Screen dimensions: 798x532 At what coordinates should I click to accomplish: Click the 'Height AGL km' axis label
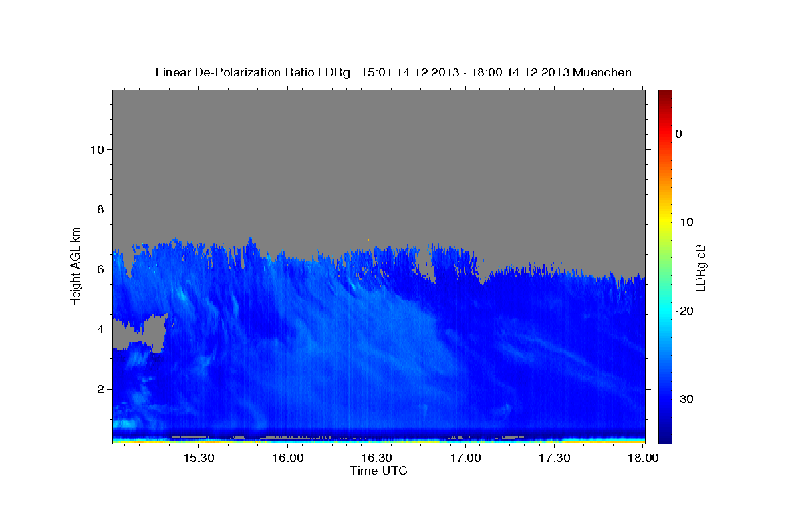coord(76,266)
